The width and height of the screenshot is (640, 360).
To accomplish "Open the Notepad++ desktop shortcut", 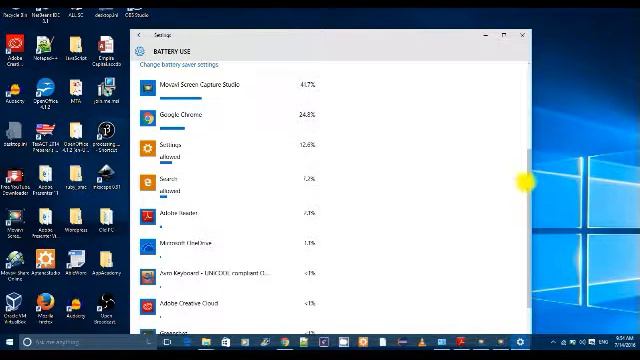I will pos(45,48).
